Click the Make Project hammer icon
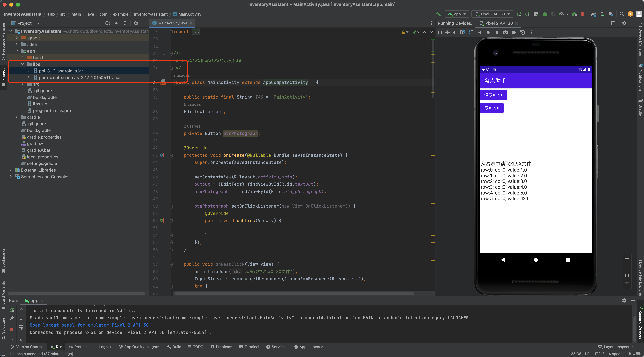Viewport: 644px width, 357px height. click(438, 14)
